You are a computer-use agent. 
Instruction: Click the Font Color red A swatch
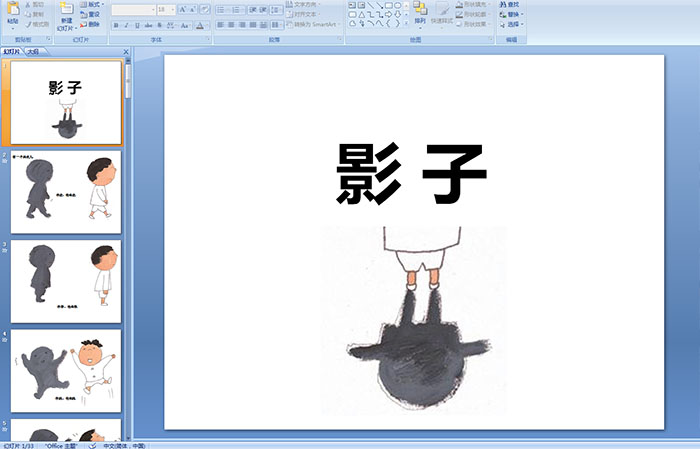[200, 25]
